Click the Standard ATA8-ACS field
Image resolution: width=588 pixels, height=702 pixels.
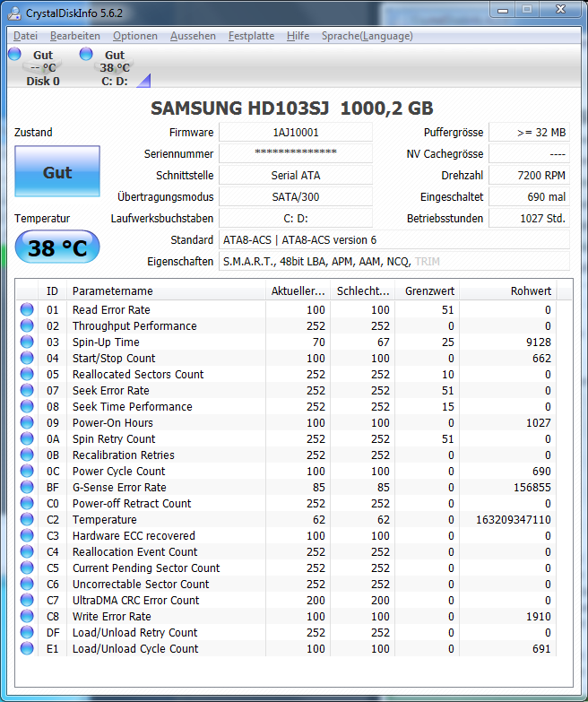coord(394,240)
